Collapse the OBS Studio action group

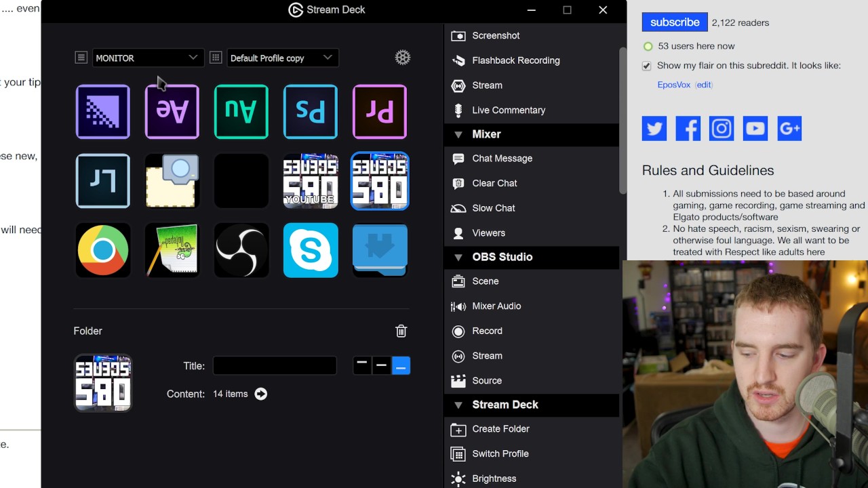click(x=458, y=257)
